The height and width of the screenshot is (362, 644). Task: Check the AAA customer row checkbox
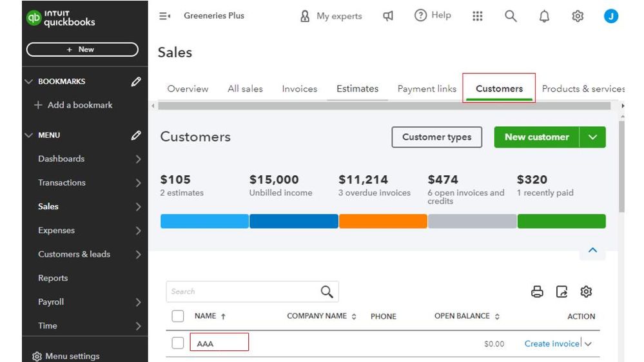pos(178,343)
